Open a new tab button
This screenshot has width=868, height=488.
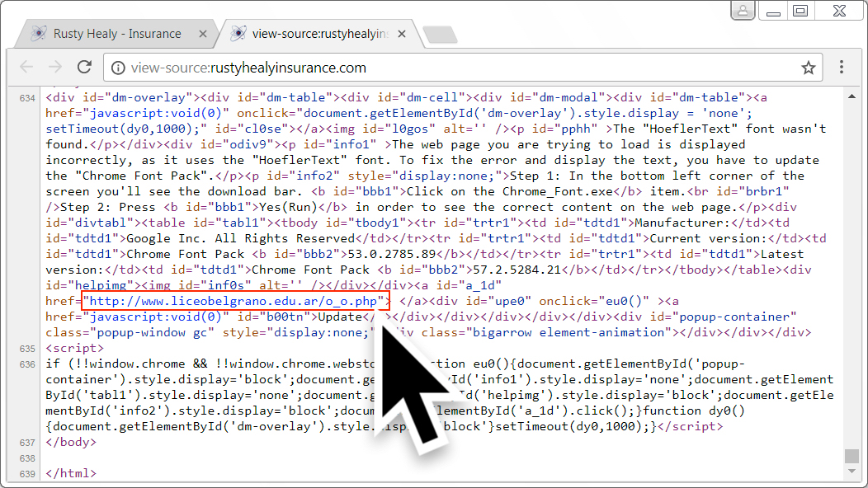point(440,35)
